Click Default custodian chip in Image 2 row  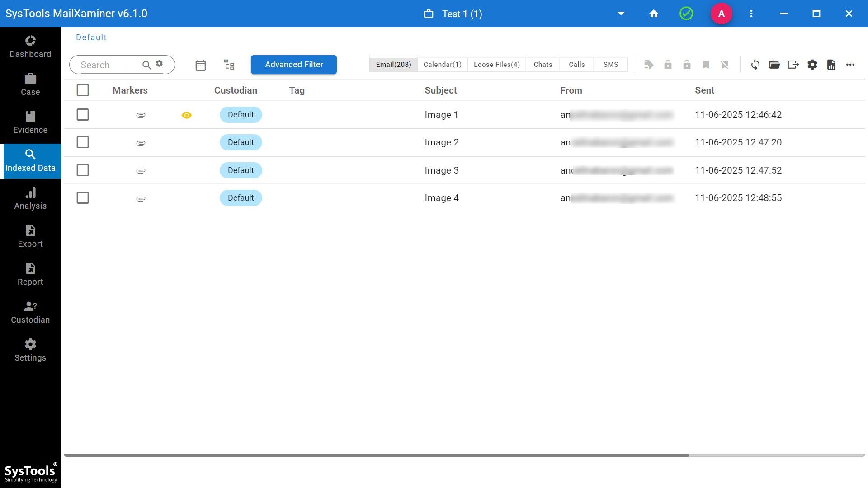[241, 142]
